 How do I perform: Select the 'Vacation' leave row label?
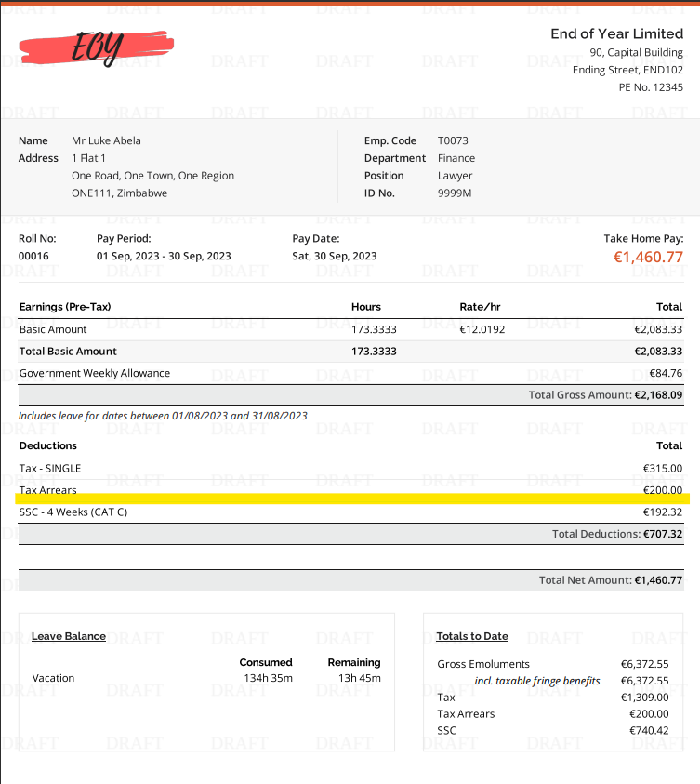[x=53, y=679]
